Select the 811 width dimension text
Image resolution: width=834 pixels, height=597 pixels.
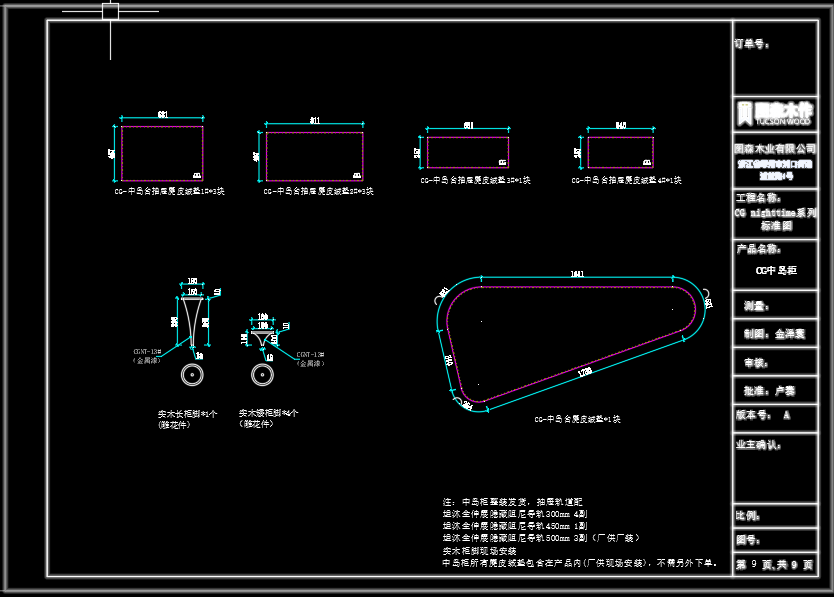point(314,120)
